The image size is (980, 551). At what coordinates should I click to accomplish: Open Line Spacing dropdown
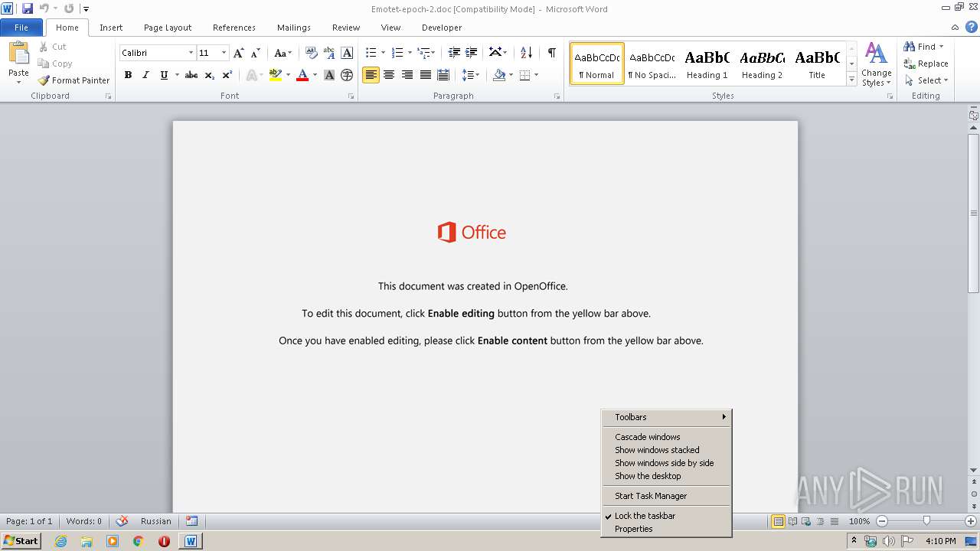[470, 75]
